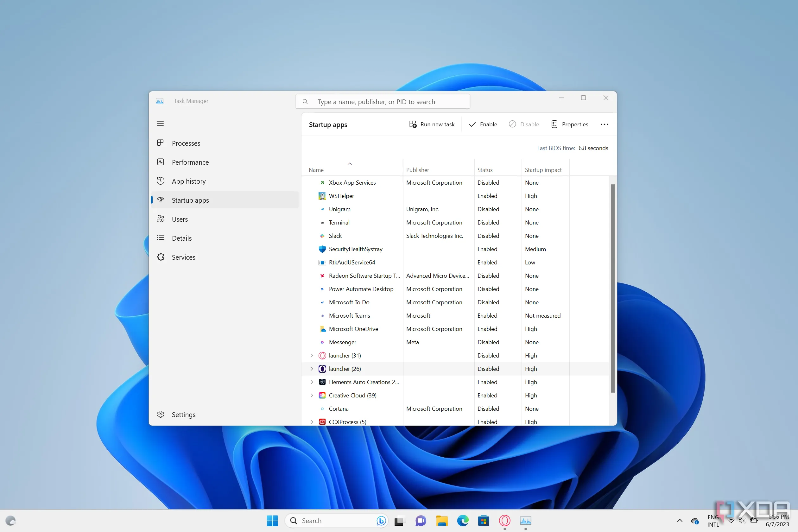Select the Slack startup entry
The height and width of the screenshot is (532, 798).
335,236
